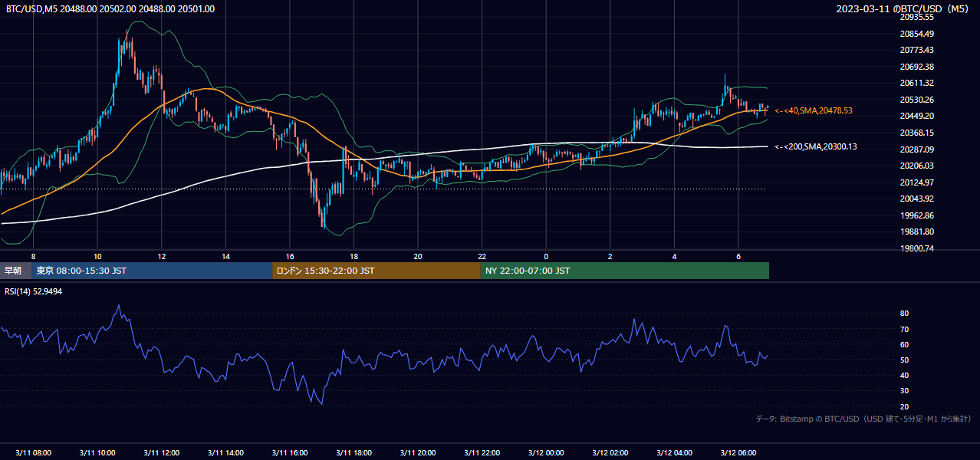Click bottom time label 3/11 22:00
This screenshot has height=460, width=980.
tap(482, 452)
